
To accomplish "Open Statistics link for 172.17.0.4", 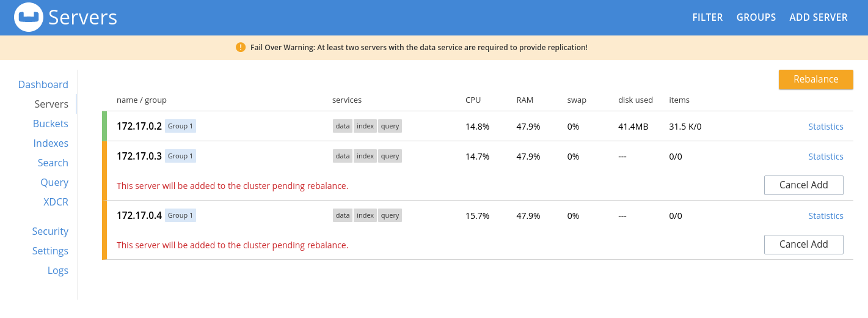I will pos(825,216).
